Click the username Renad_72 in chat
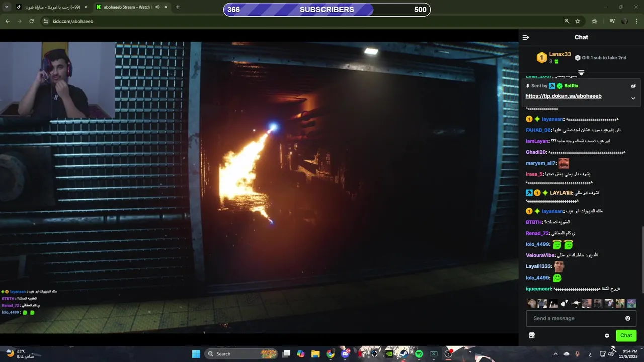Image resolution: width=644 pixels, height=362 pixels. pos(537,233)
